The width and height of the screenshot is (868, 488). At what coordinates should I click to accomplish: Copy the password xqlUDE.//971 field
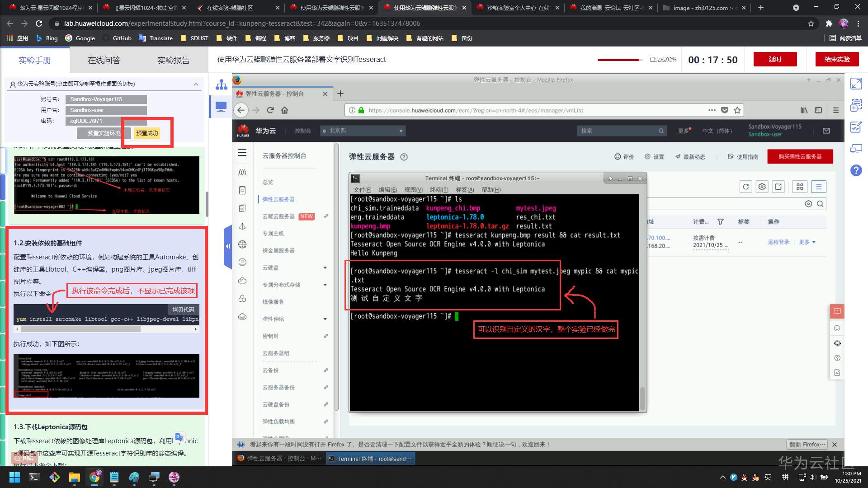tap(106, 121)
